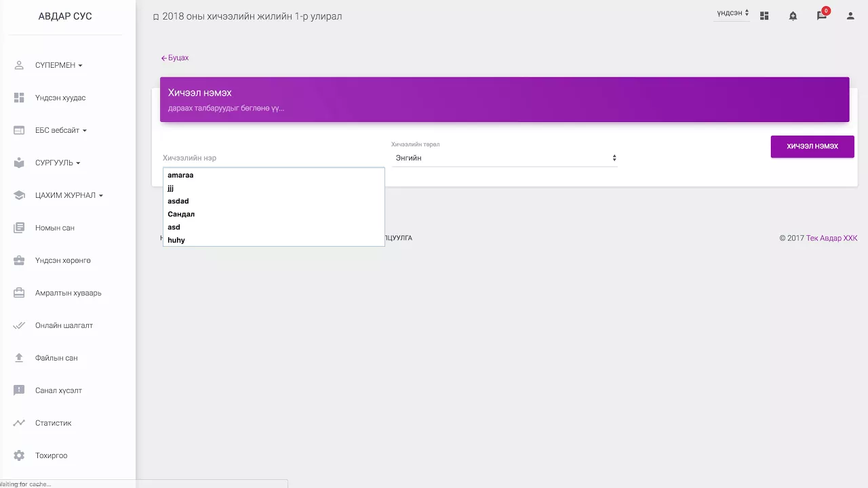The width and height of the screenshot is (868, 488).
Task: Choose the asdad suggestion
Action: pyautogui.click(x=274, y=201)
